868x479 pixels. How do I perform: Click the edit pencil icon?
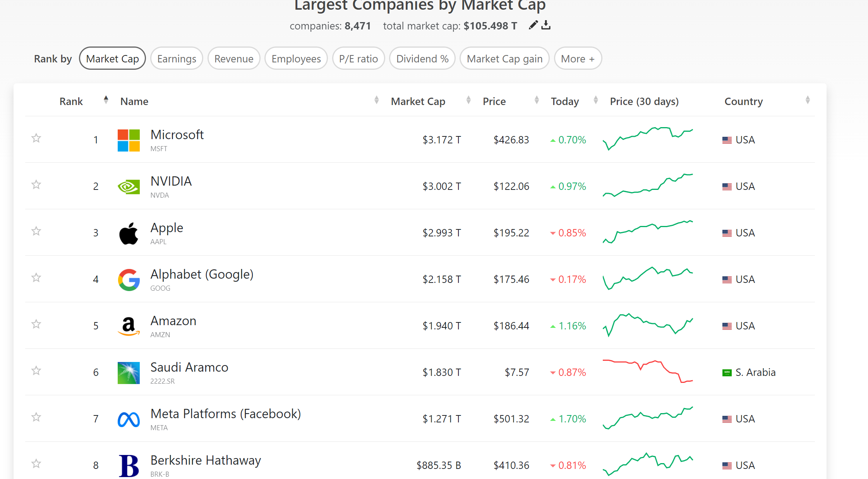coord(533,25)
